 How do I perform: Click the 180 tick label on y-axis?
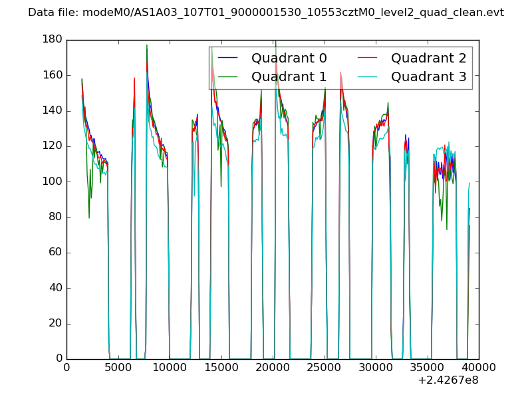(x=53, y=40)
